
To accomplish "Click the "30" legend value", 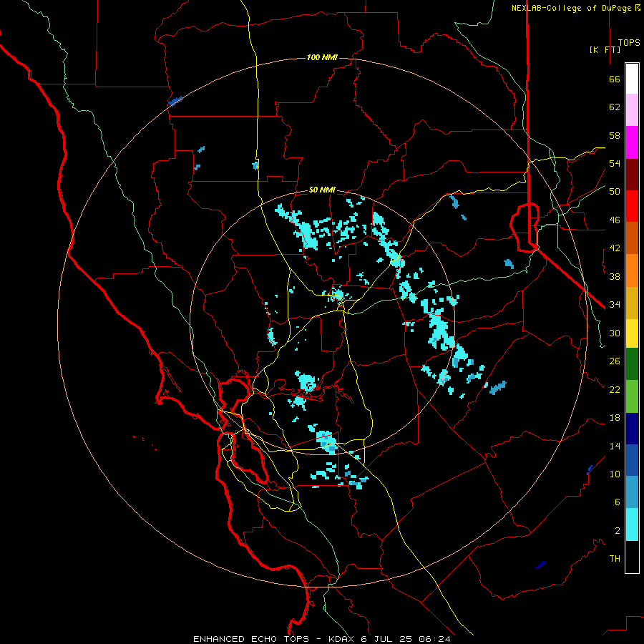I will [x=615, y=333].
